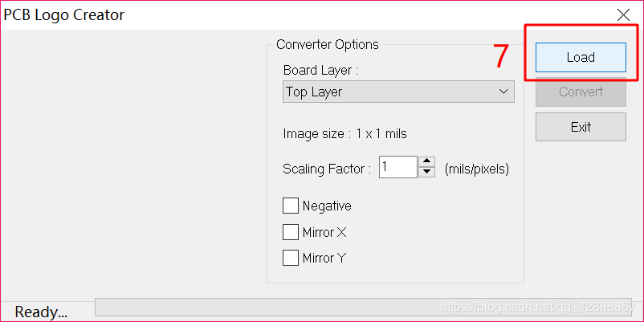This screenshot has width=644, height=322.
Task: Select the Ready... status text
Action: [41, 312]
